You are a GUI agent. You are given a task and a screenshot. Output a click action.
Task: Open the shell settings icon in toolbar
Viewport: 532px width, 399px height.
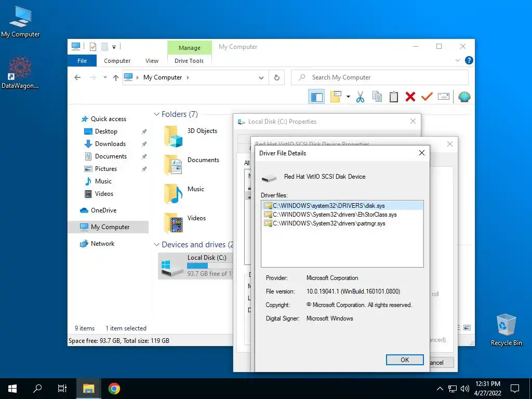click(464, 97)
